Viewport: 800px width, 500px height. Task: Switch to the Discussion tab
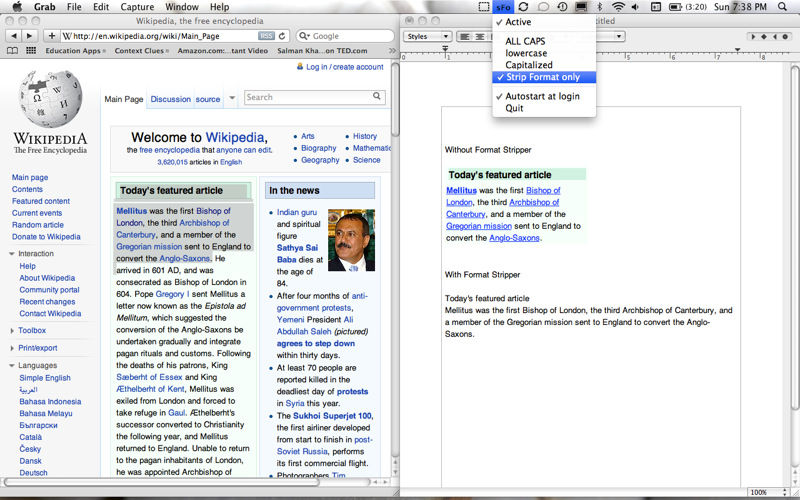pos(170,99)
